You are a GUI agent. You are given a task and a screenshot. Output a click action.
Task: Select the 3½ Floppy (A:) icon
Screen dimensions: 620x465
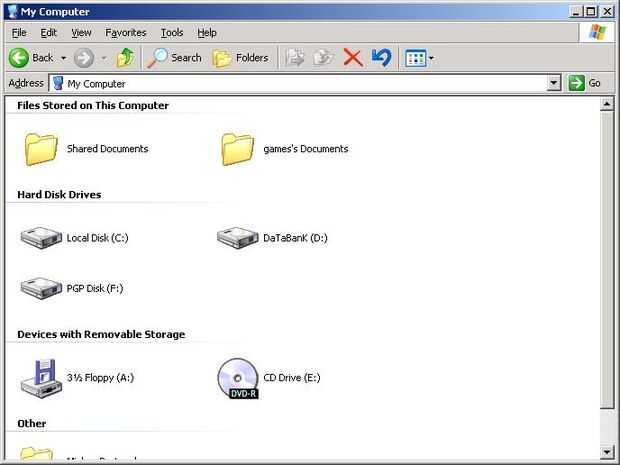[41, 378]
